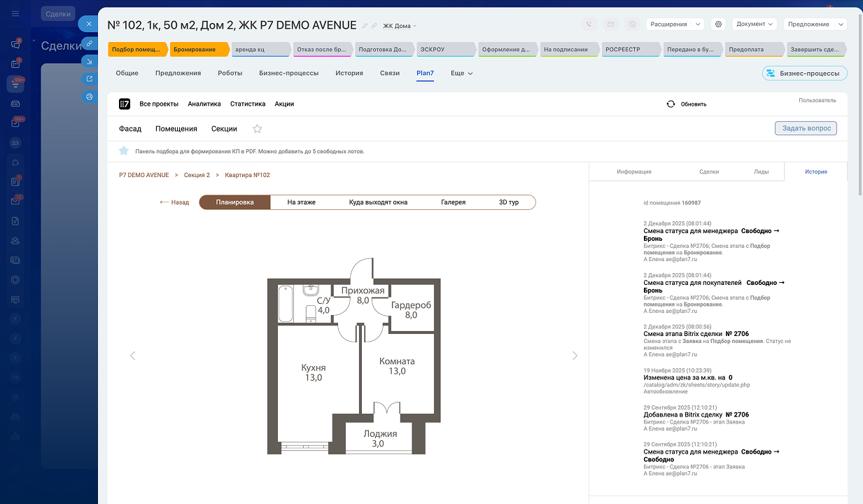Show next floor plan image arrow

(575, 356)
